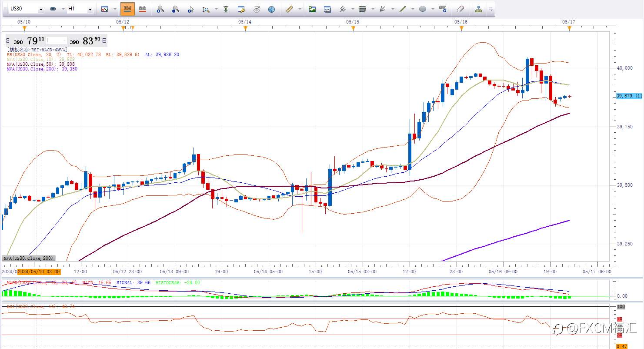Expand the Fibonacci tool dropdown arrow

(373, 9)
